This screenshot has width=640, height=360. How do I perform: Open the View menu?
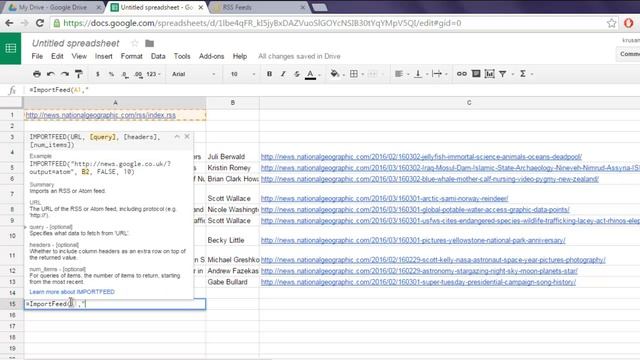[79, 56]
